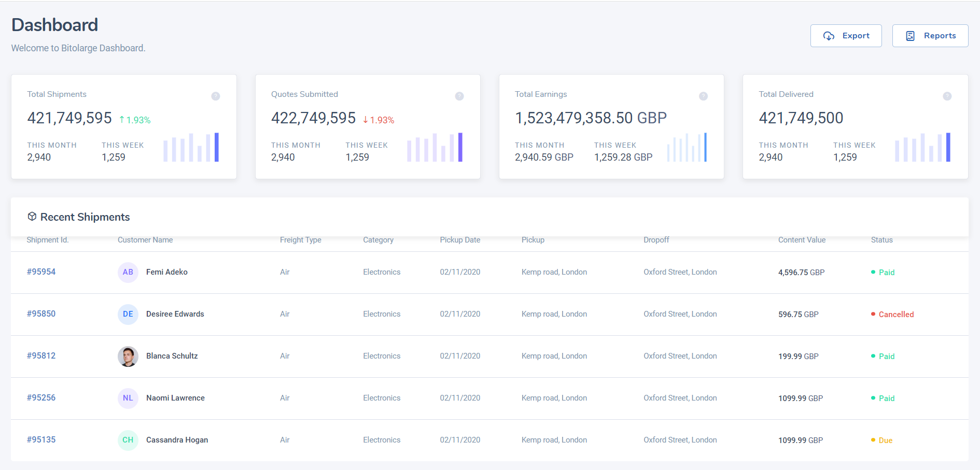Click the Cancelled status of Desiree Edwards

pos(895,315)
